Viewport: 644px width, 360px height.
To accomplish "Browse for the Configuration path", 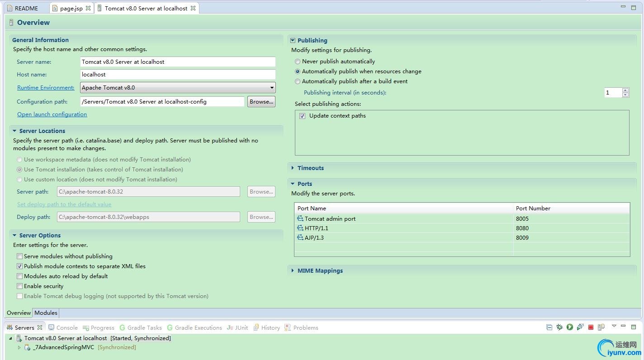I will click(x=261, y=102).
